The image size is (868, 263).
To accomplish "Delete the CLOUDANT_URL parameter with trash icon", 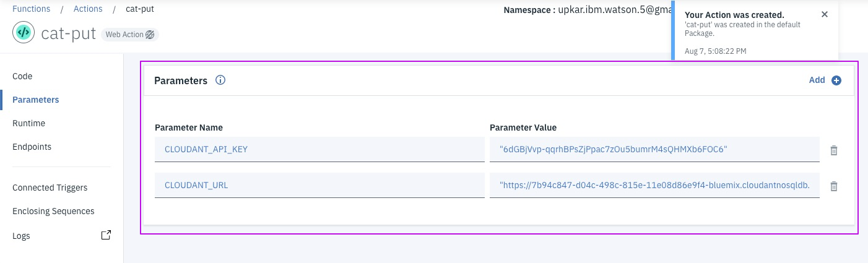I will pyautogui.click(x=834, y=186).
